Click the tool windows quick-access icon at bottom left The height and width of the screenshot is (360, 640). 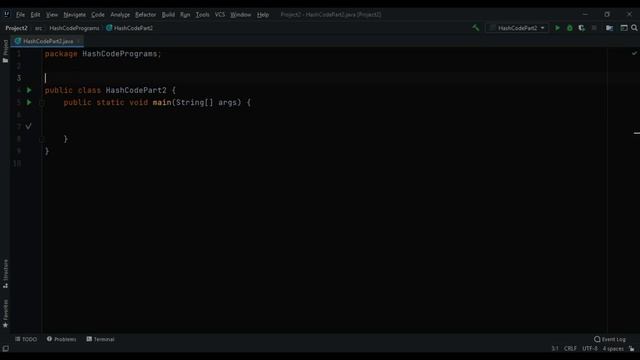(x=6, y=349)
